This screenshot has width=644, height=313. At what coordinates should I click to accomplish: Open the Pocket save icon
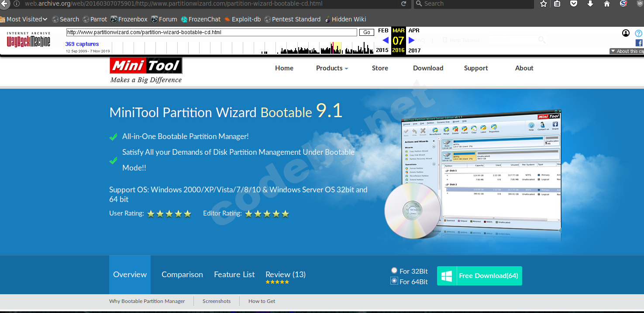pyautogui.click(x=574, y=4)
